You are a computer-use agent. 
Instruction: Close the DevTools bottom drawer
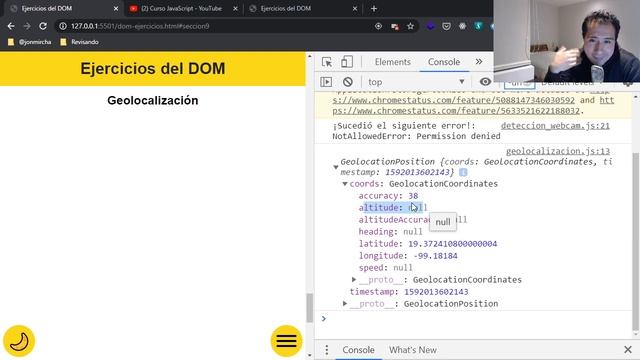pyautogui.click(x=628, y=350)
